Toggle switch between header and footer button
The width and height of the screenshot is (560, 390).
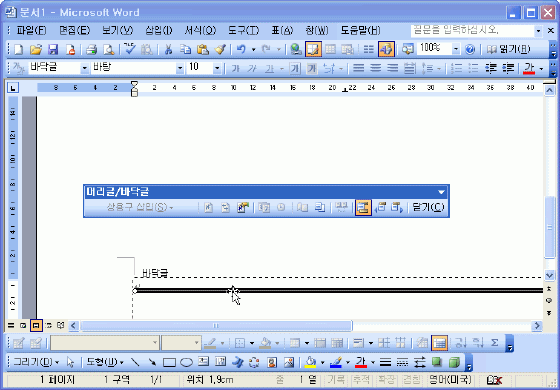[x=363, y=208]
